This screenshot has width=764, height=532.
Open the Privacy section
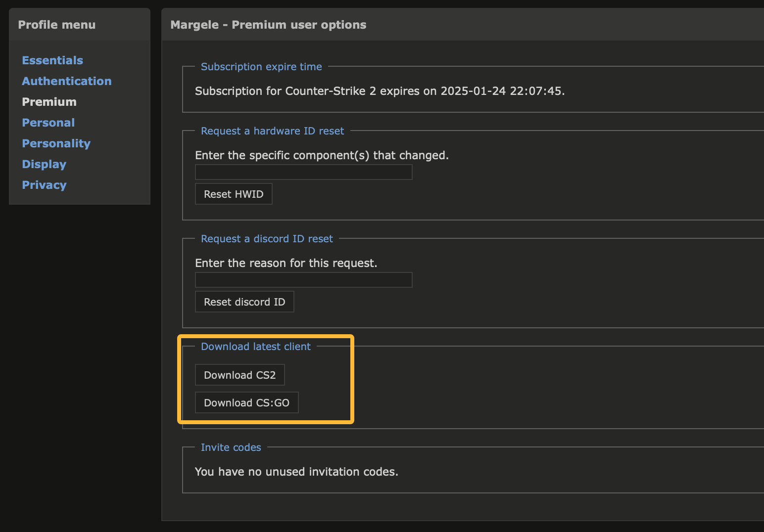pyautogui.click(x=44, y=185)
